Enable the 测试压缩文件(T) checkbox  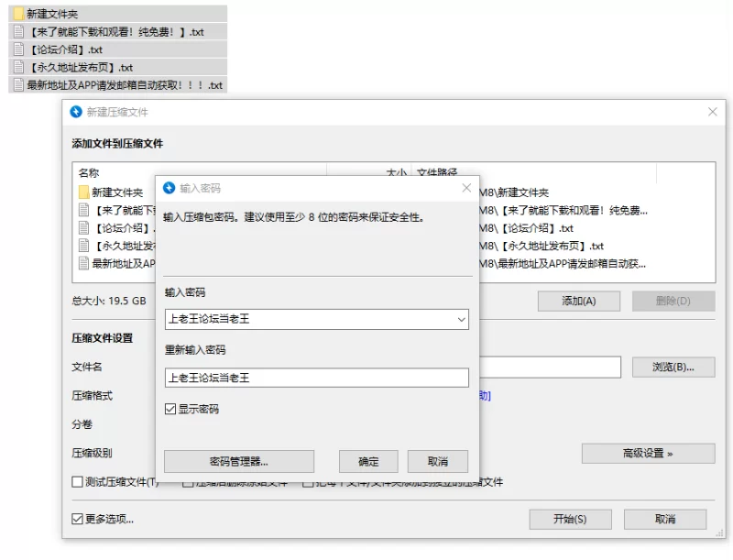pos(78,481)
